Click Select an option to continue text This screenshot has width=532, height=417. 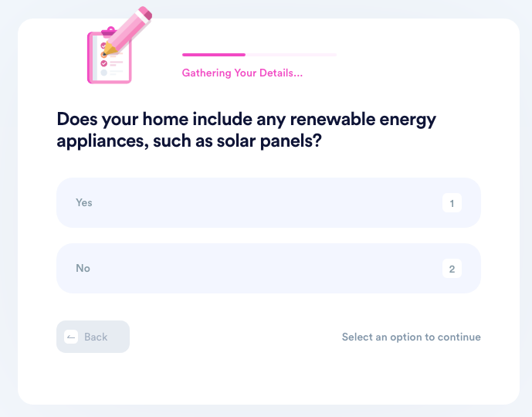(412, 337)
